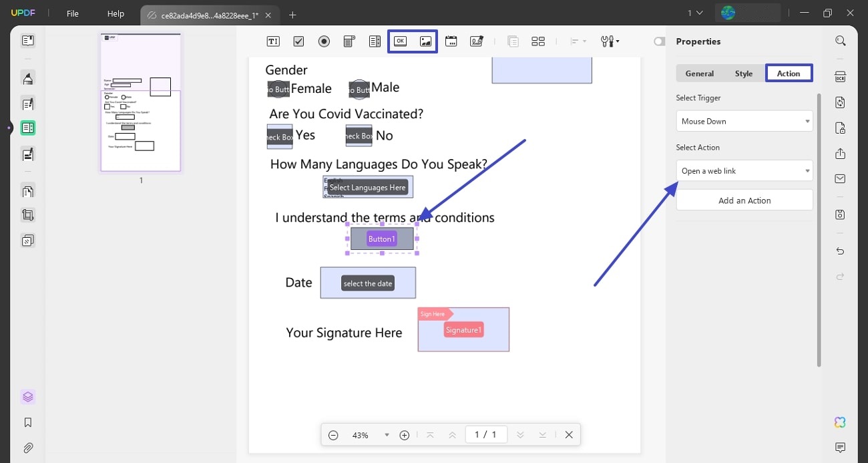Select the Signature Field form tool
Screen dimensions: 868x463
[477, 41]
